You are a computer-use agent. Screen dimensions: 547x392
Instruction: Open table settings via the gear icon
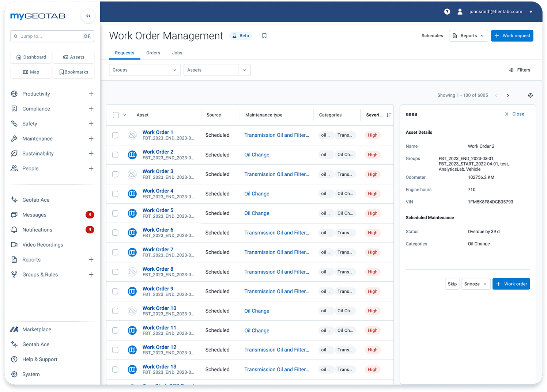click(530, 95)
